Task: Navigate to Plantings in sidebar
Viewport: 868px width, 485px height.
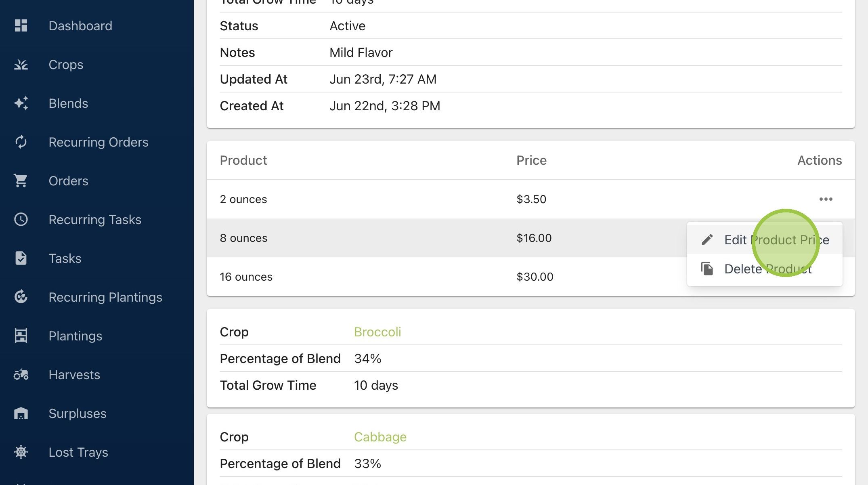Action: click(x=75, y=336)
